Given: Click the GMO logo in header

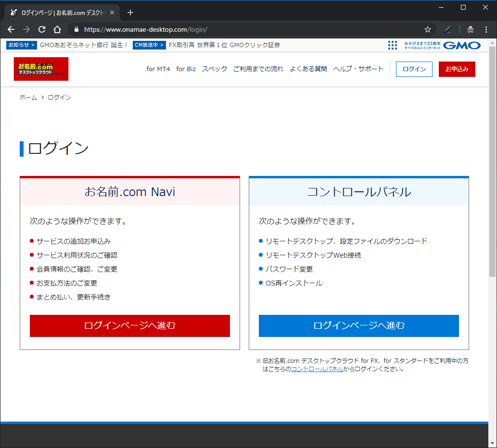Looking at the screenshot, I should click(x=461, y=45).
